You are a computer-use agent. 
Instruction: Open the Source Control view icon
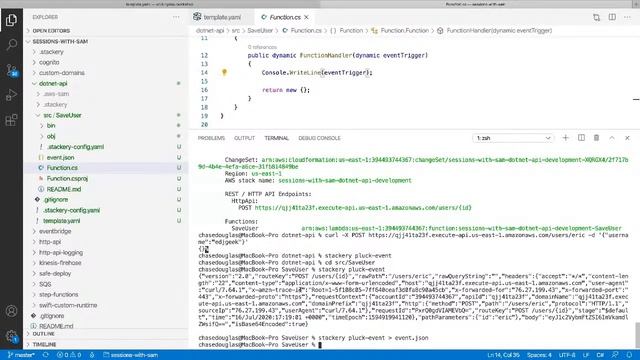pos(11,70)
